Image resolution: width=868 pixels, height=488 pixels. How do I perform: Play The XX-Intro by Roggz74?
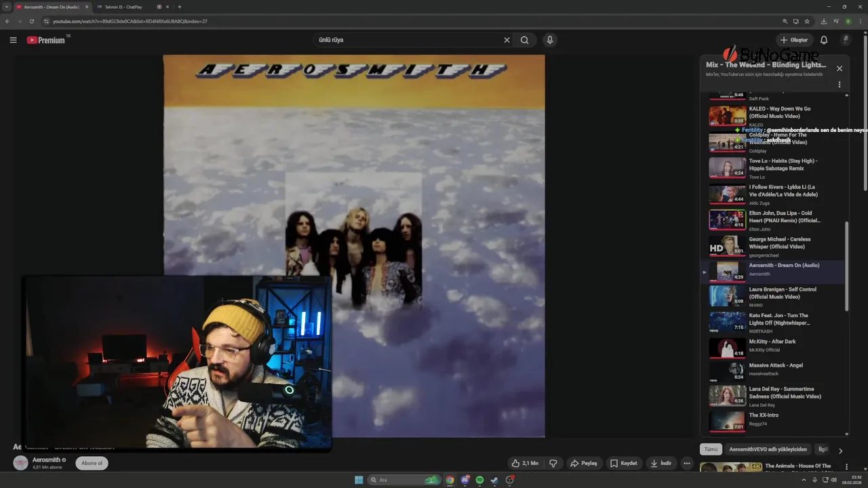[x=773, y=421]
